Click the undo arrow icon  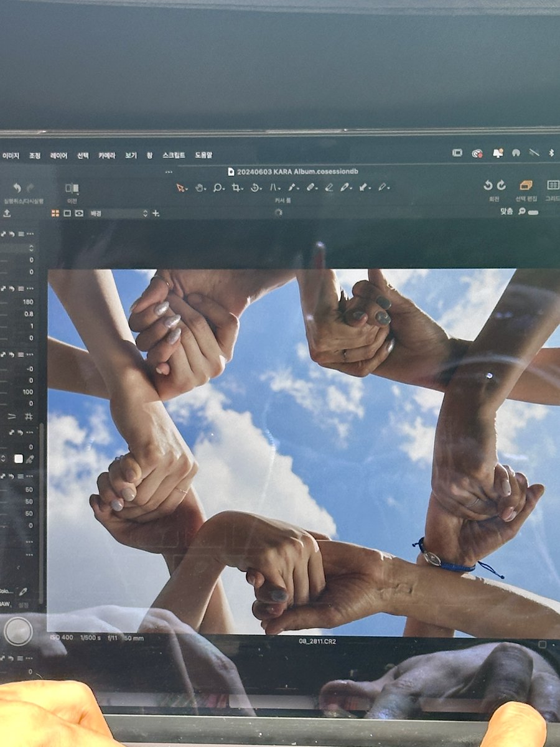(17, 188)
